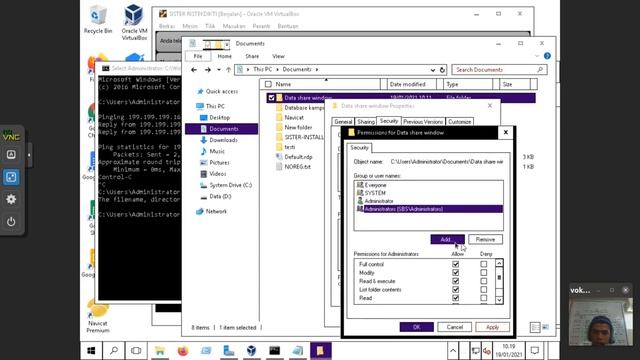This screenshot has width=640, height=360.
Task: Open the Home ribbon tab
Action: (x=224, y=56)
